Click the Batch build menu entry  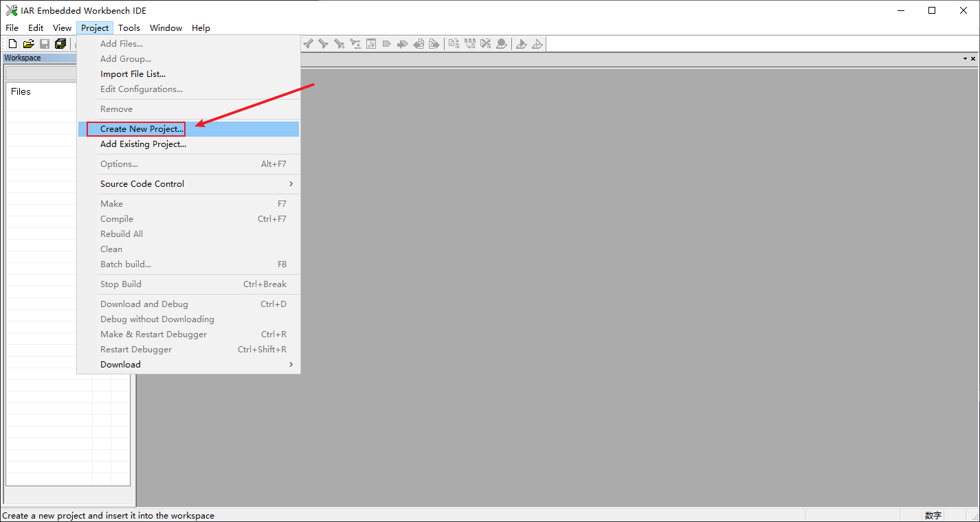tap(188, 264)
